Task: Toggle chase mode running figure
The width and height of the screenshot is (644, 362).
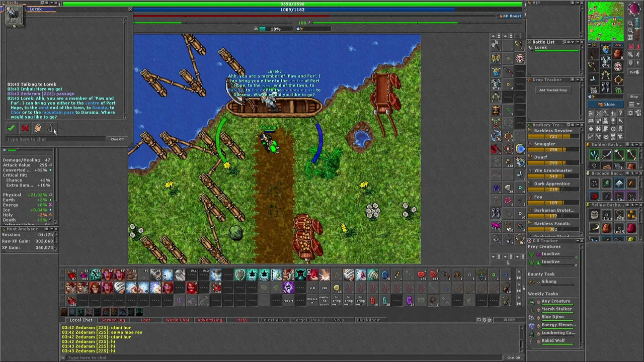Action: click(x=637, y=54)
